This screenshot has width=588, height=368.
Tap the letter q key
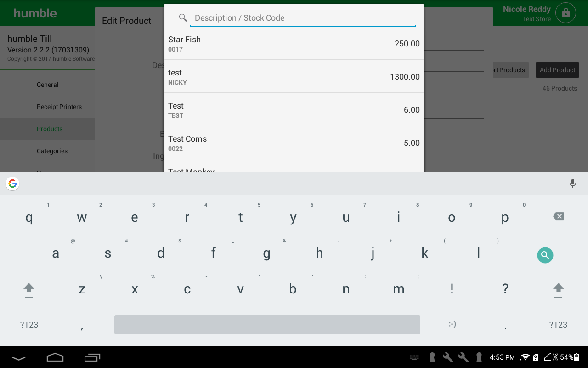pyautogui.click(x=29, y=218)
